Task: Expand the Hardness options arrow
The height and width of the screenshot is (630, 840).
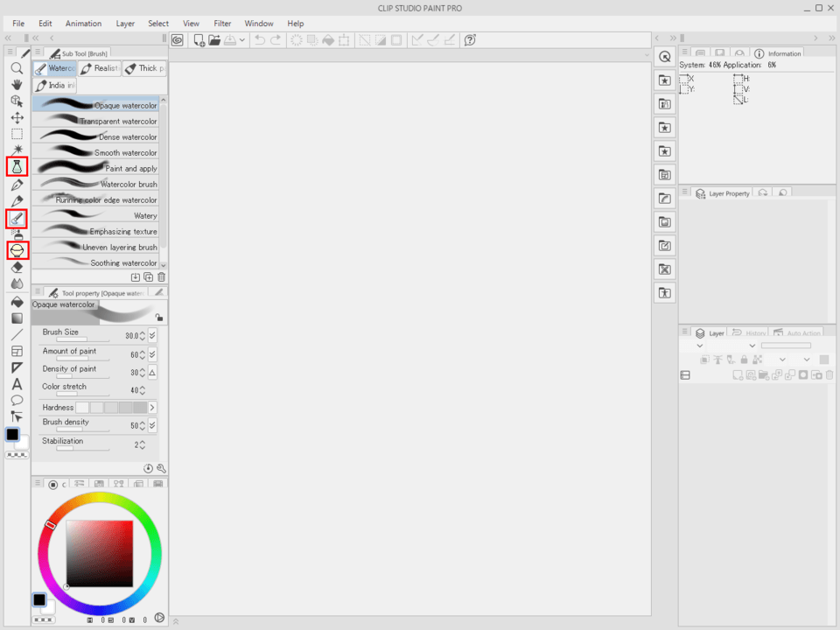Action: (152, 408)
